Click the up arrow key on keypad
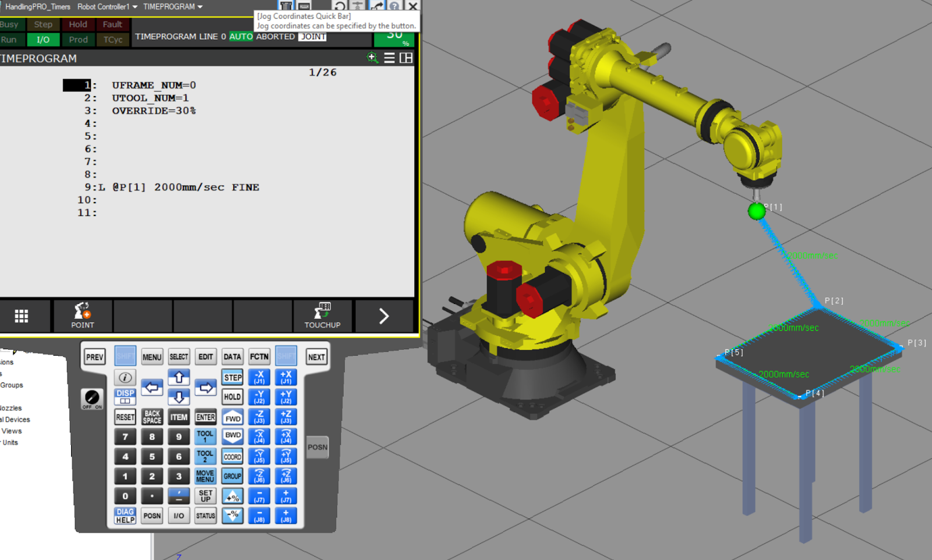This screenshot has height=560, width=932. (x=179, y=377)
